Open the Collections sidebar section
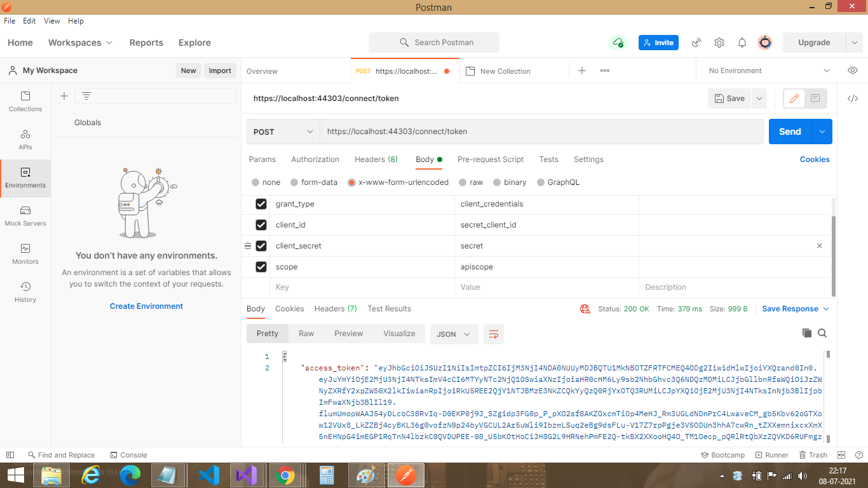 [x=25, y=102]
